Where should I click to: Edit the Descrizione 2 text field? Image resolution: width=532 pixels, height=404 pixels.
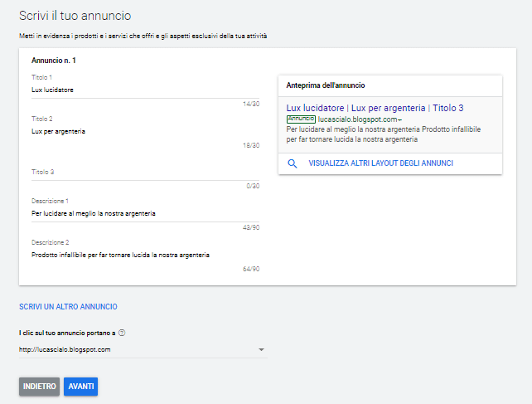(145, 255)
